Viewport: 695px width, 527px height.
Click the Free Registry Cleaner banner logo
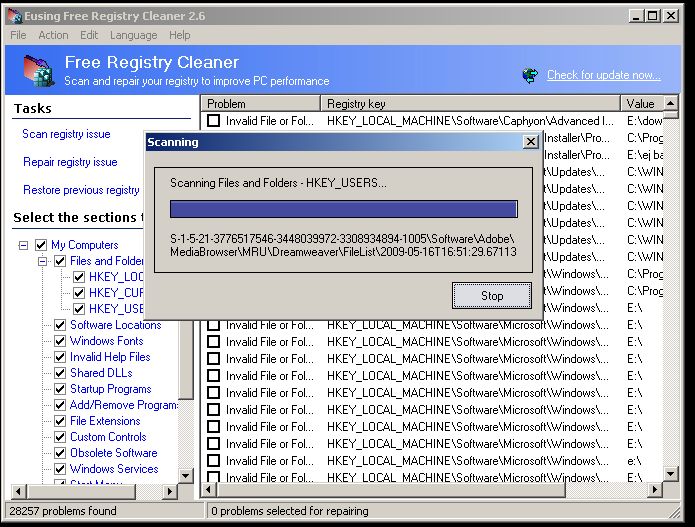[39, 71]
